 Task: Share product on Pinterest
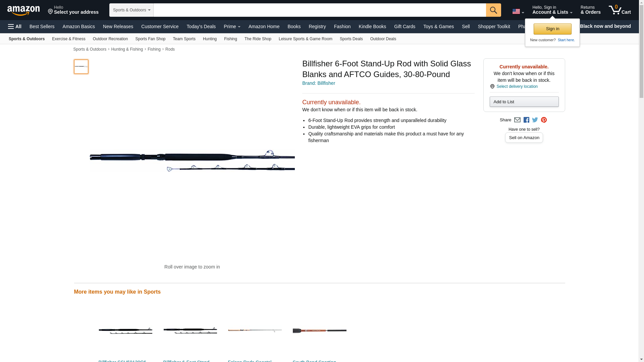[x=544, y=120]
